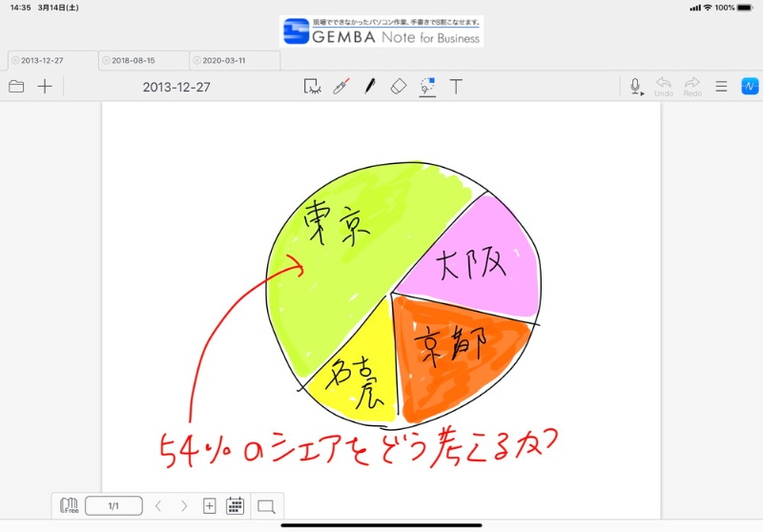Add a new page in bottom bar
Screen dimensions: 763x532
pos(210,506)
